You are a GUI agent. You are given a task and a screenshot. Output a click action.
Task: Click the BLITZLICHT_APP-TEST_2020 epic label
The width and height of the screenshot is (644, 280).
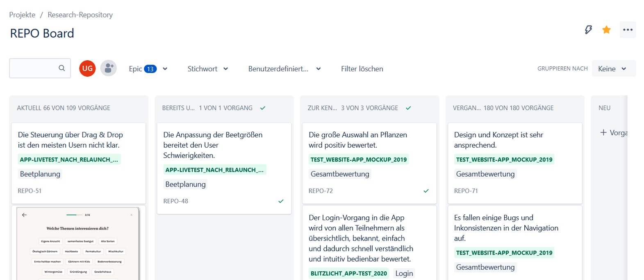tap(348, 273)
